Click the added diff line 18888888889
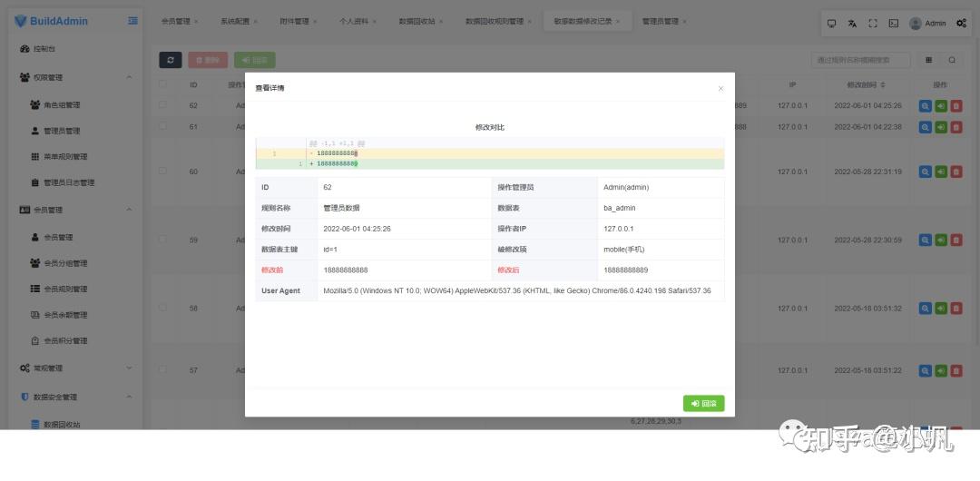 [490, 164]
